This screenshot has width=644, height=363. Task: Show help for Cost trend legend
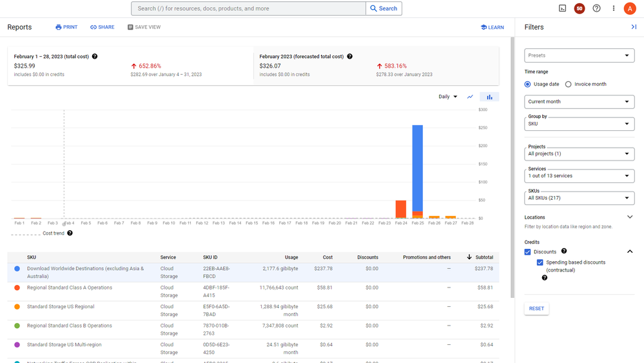(x=70, y=233)
